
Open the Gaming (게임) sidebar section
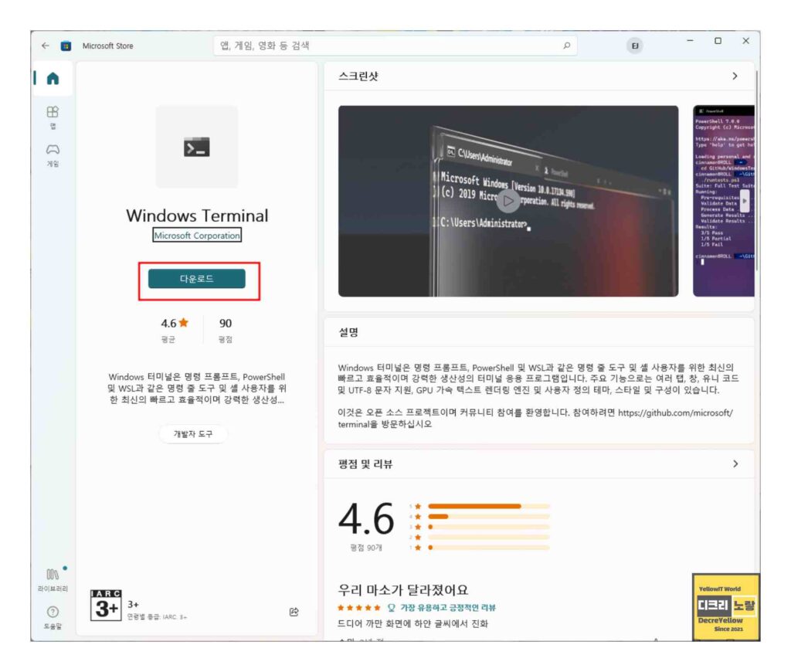53,154
